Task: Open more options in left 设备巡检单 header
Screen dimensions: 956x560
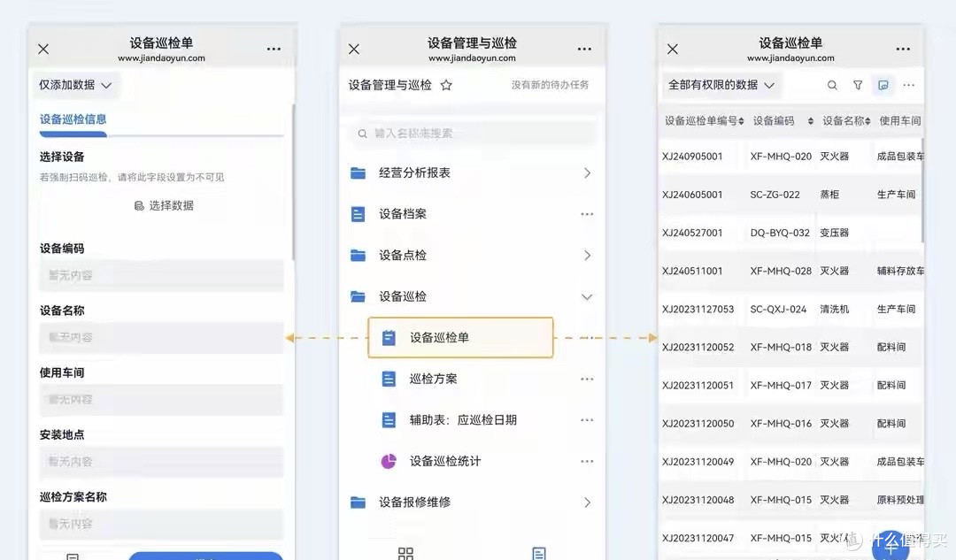Action: (x=274, y=49)
